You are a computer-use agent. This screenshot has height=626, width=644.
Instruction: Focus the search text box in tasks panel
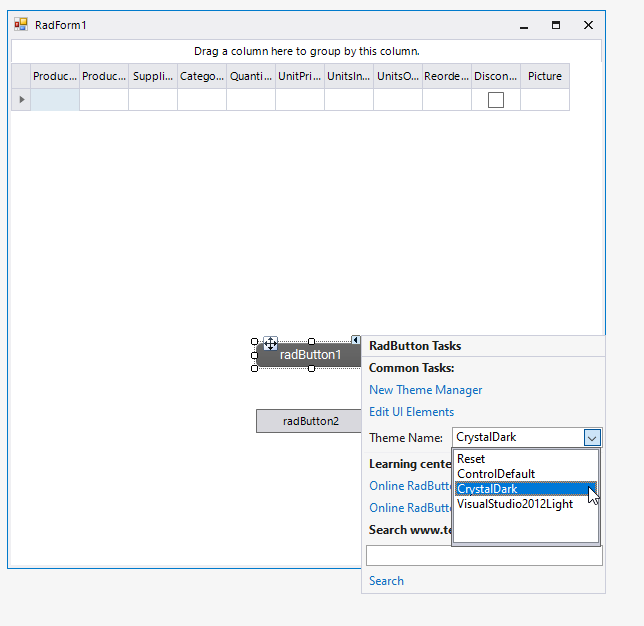[x=484, y=556]
